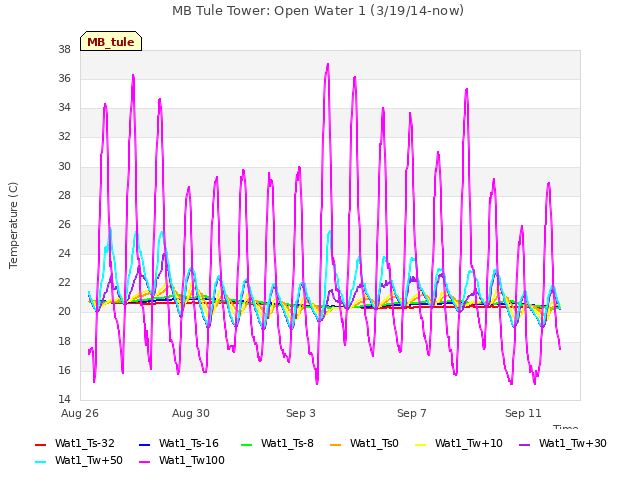The width and height of the screenshot is (640, 480).
Task: Select the Wat1_Tw100 legend label
Action: click(191, 460)
